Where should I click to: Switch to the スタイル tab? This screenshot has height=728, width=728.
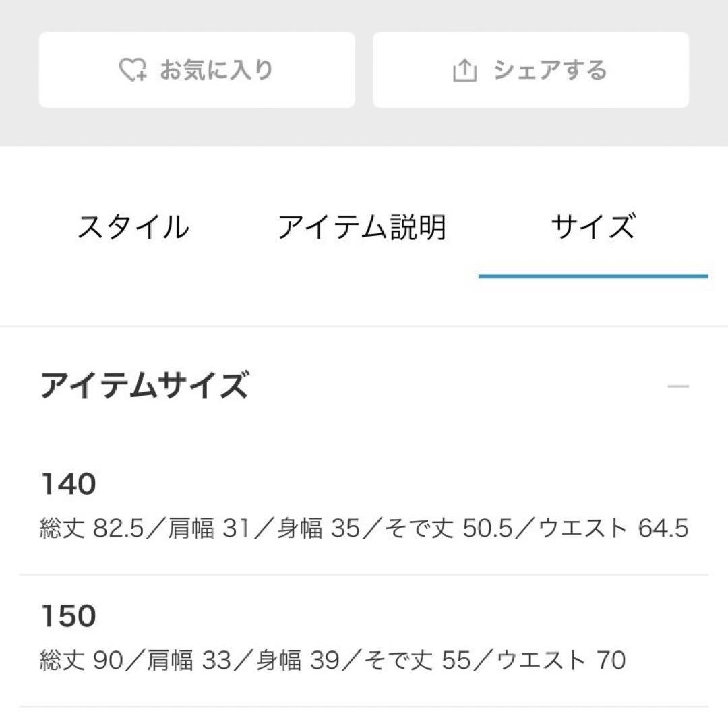click(x=133, y=226)
